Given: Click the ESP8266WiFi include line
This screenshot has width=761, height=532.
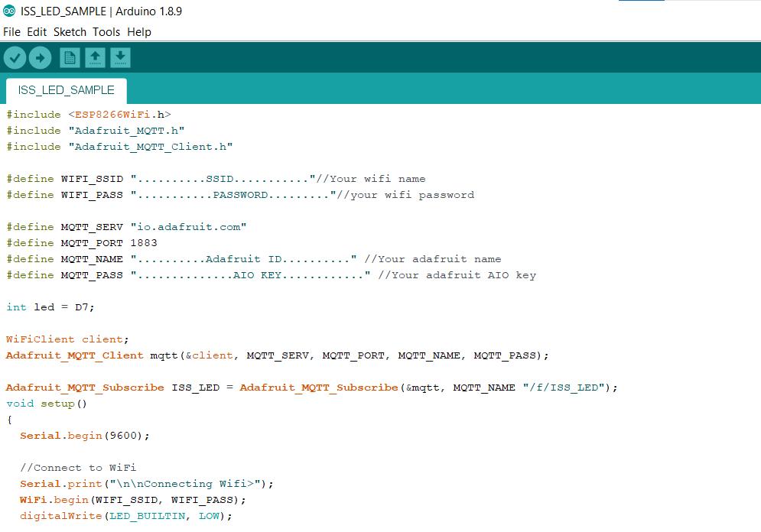Looking at the screenshot, I should (x=88, y=115).
